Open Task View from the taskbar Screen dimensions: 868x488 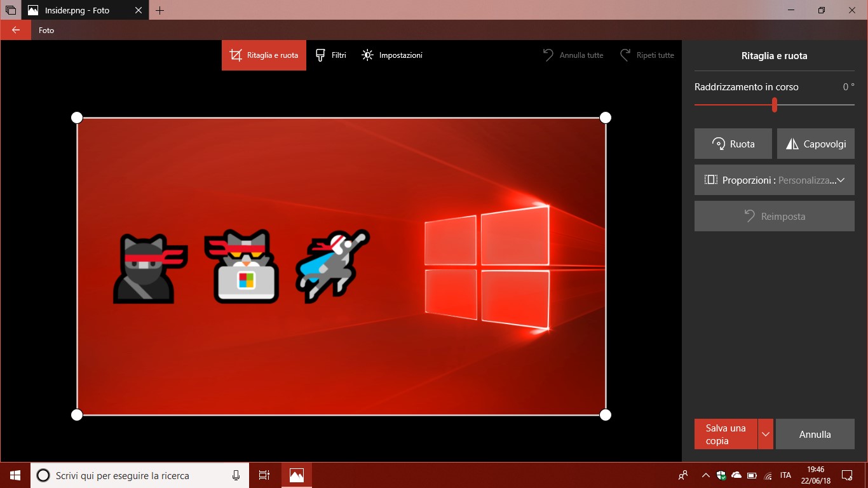(x=264, y=475)
